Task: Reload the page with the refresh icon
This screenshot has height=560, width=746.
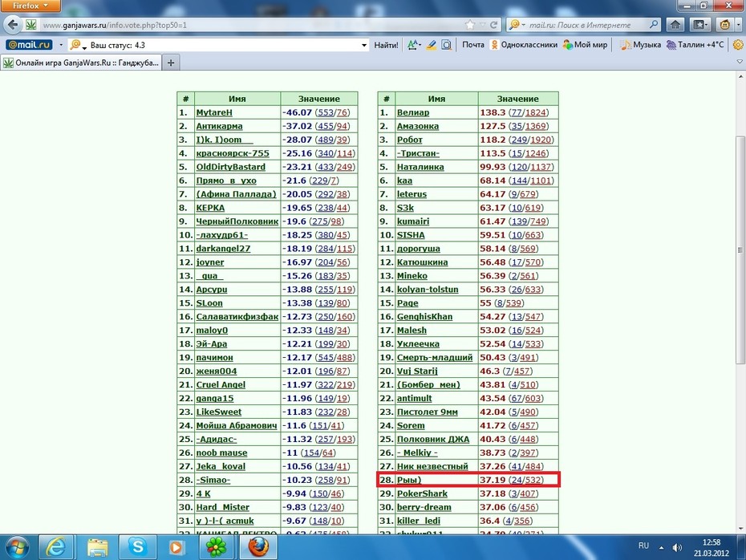Action: tap(494, 25)
